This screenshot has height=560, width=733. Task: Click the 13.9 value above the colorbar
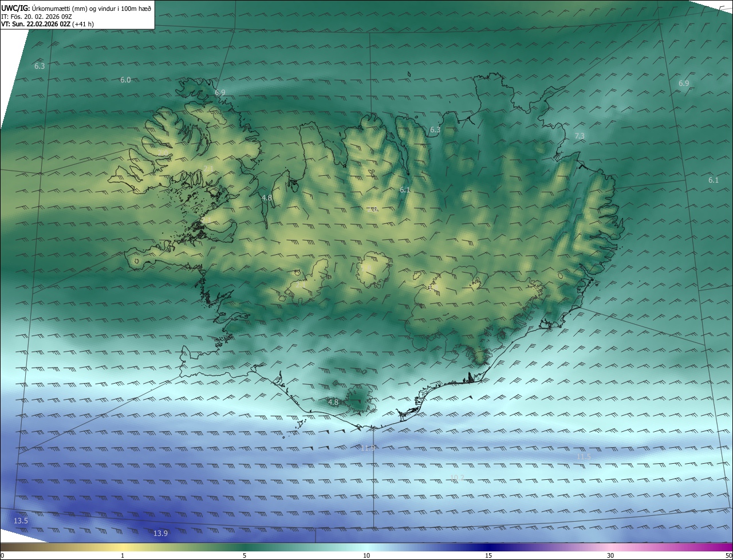pos(160,534)
